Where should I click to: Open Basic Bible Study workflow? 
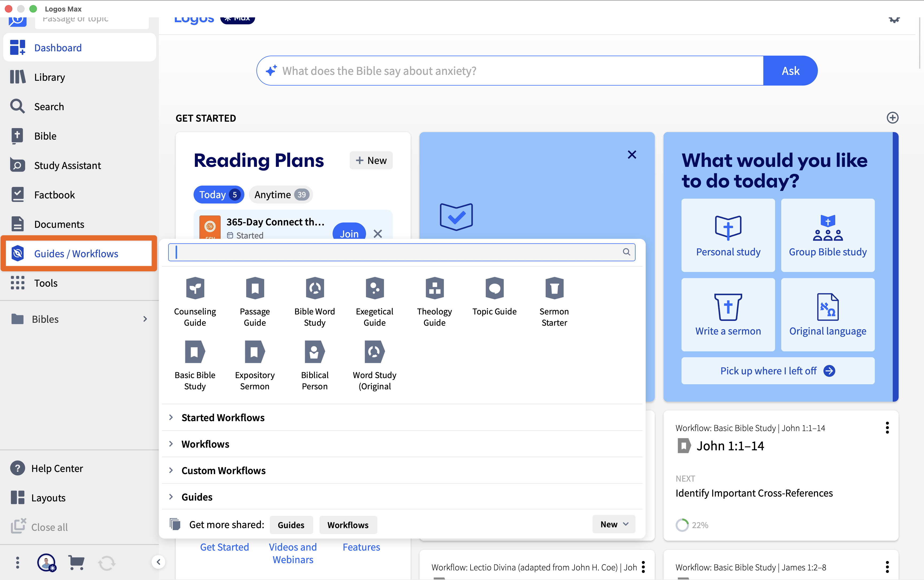[195, 365]
